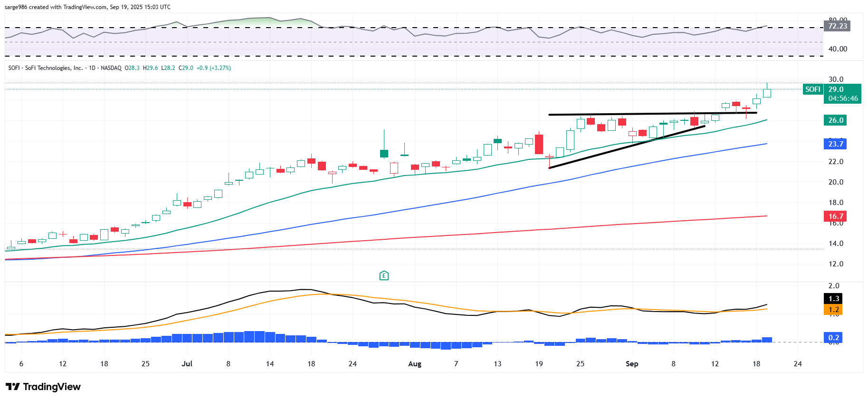The height and width of the screenshot is (401, 868).
Task: Click the earnings "E" marker icon
Action: pos(384,275)
